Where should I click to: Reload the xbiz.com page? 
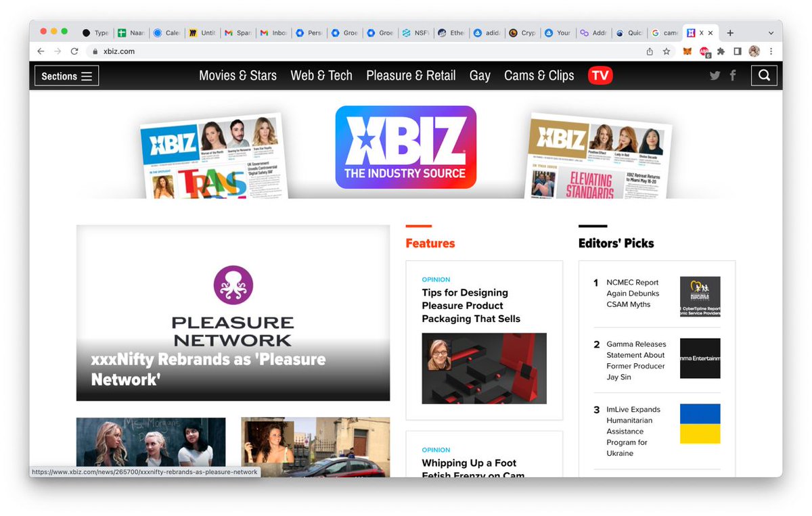click(74, 51)
